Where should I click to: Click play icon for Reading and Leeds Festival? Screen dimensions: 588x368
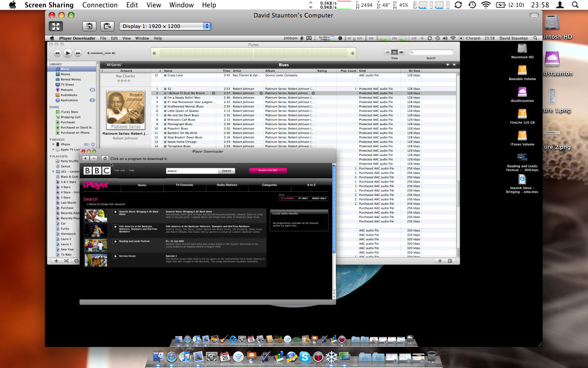[x=115, y=241]
